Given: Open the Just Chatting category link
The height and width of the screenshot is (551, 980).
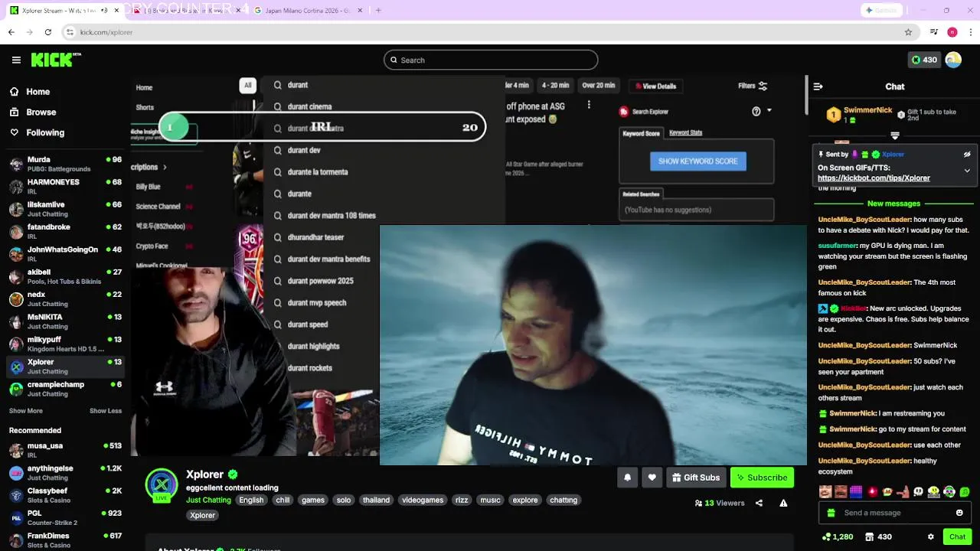Looking at the screenshot, I should (x=208, y=500).
